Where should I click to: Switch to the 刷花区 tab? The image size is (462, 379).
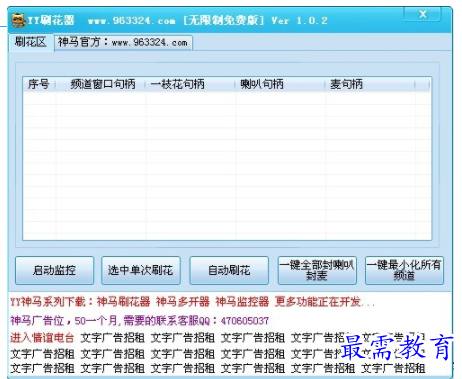click(x=31, y=42)
